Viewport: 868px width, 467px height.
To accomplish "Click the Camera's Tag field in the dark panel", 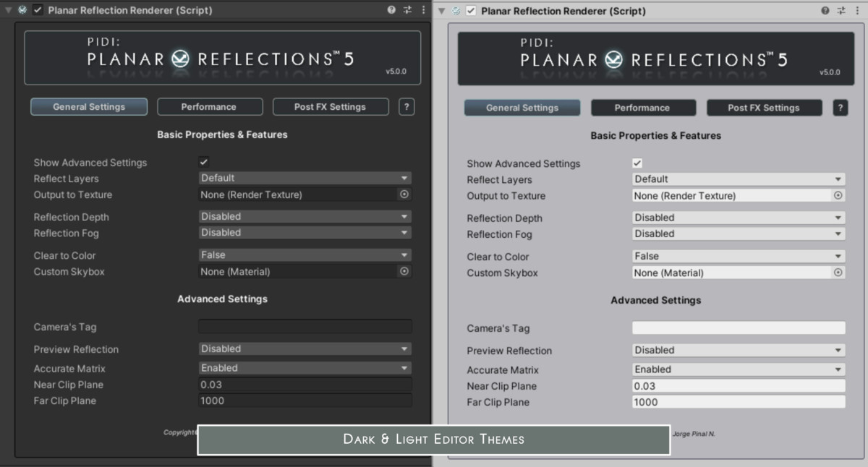I will (305, 327).
